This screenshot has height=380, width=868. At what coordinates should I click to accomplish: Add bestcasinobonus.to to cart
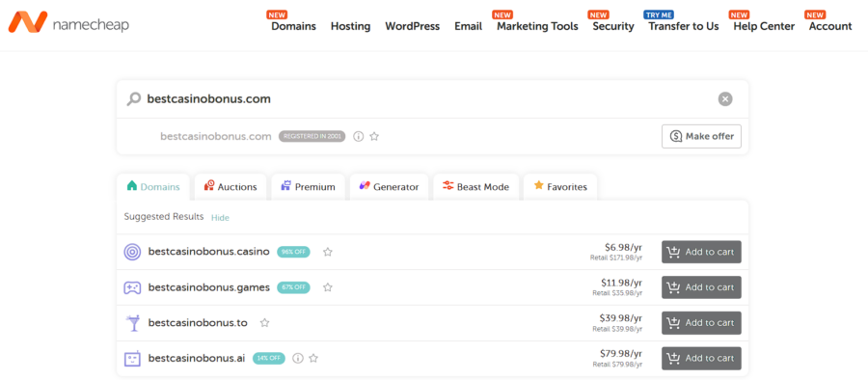point(701,323)
